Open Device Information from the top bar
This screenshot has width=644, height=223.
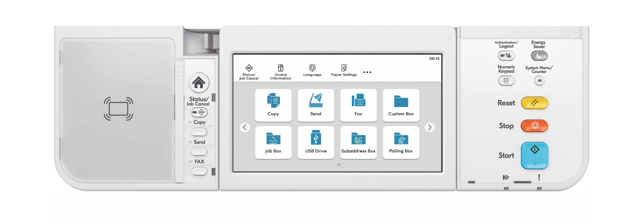pyautogui.click(x=280, y=71)
